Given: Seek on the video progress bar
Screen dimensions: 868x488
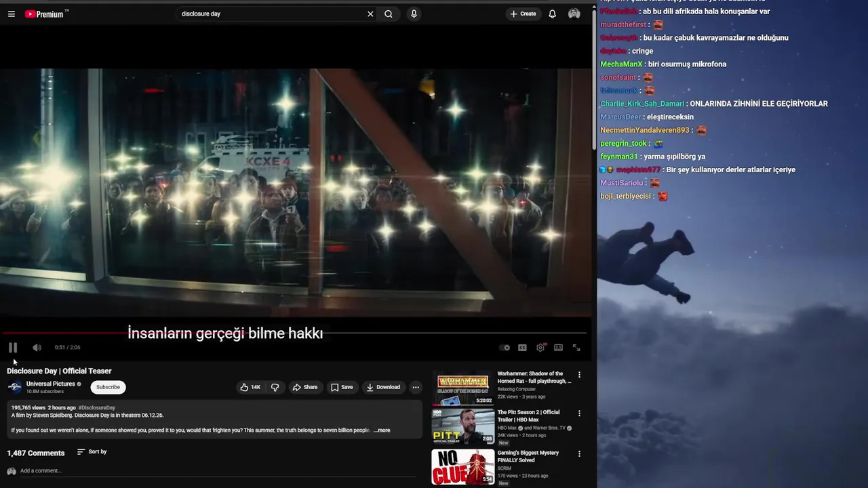Looking at the screenshot, I should click(x=295, y=333).
